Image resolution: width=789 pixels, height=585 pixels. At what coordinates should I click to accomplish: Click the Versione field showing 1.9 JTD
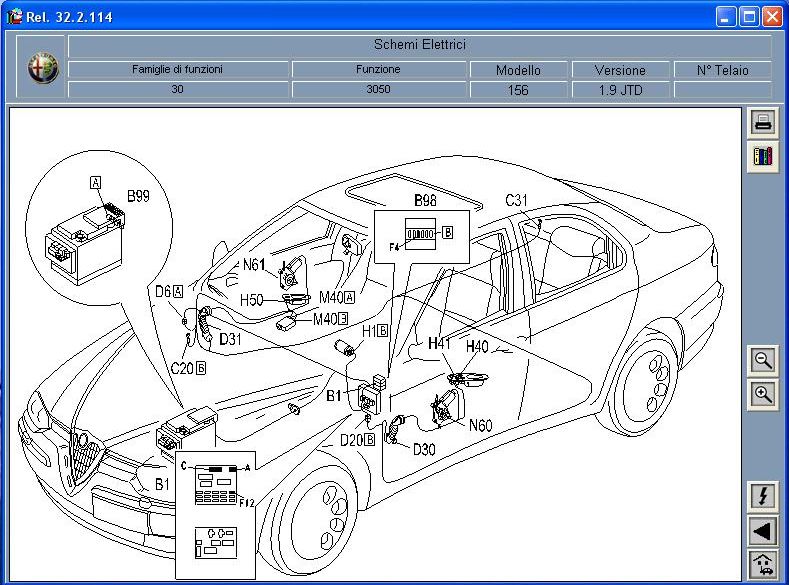(620, 89)
